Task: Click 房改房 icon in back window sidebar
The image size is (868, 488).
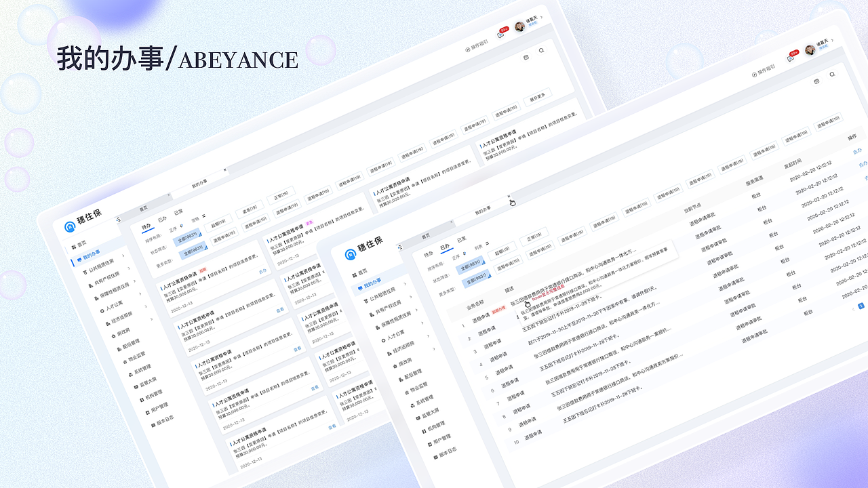Action: [113, 335]
